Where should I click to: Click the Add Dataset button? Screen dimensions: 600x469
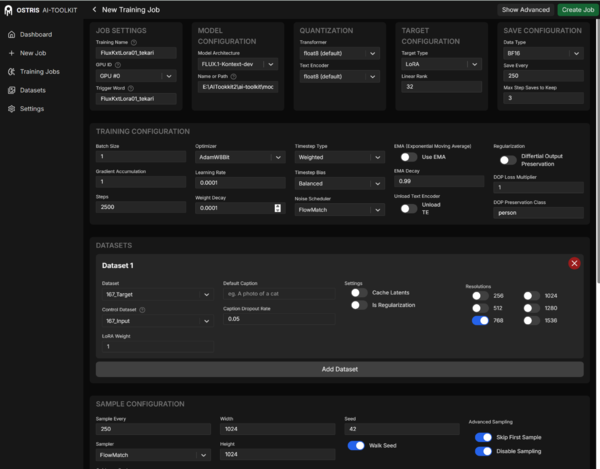pos(339,369)
